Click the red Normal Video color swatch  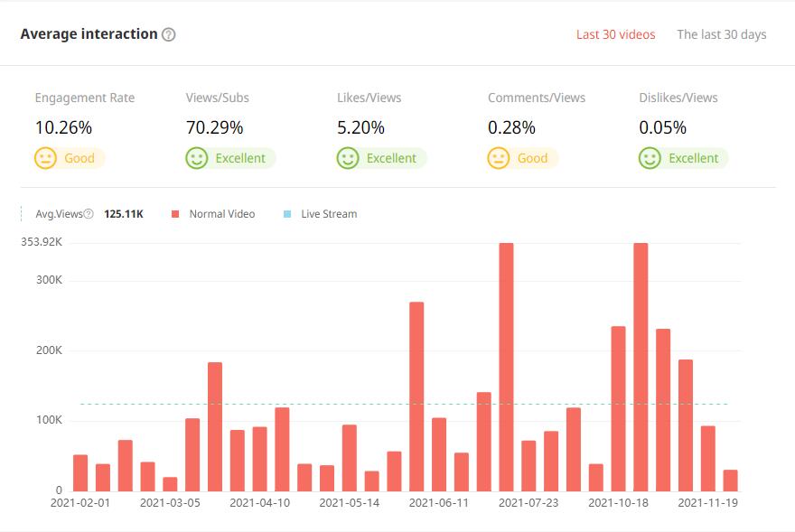(x=175, y=214)
